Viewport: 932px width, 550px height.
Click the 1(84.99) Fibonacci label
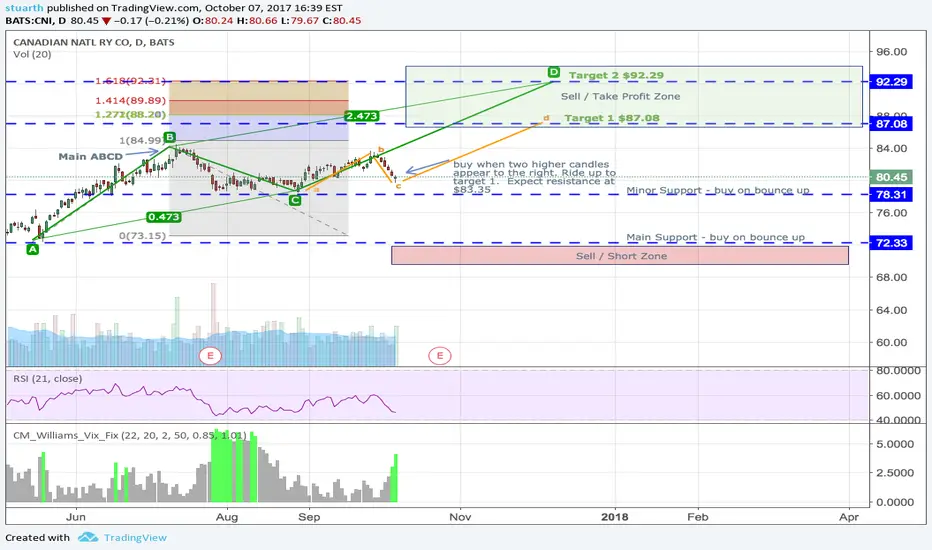(142, 140)
